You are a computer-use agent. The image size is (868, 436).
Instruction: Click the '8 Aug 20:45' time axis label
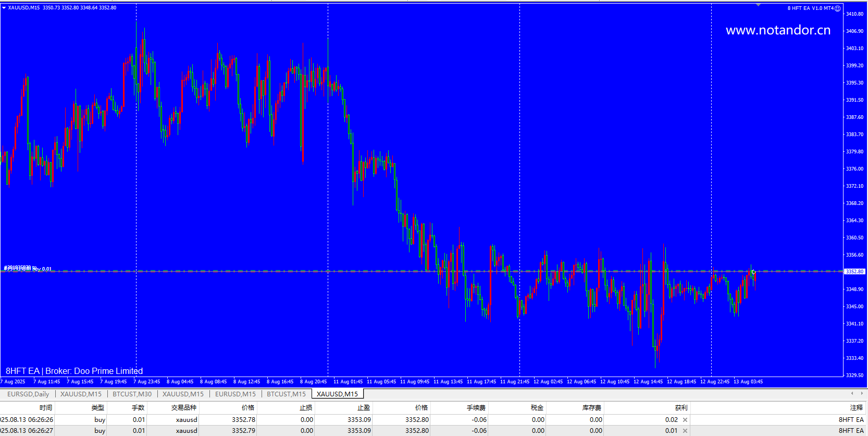click(314, 382)
